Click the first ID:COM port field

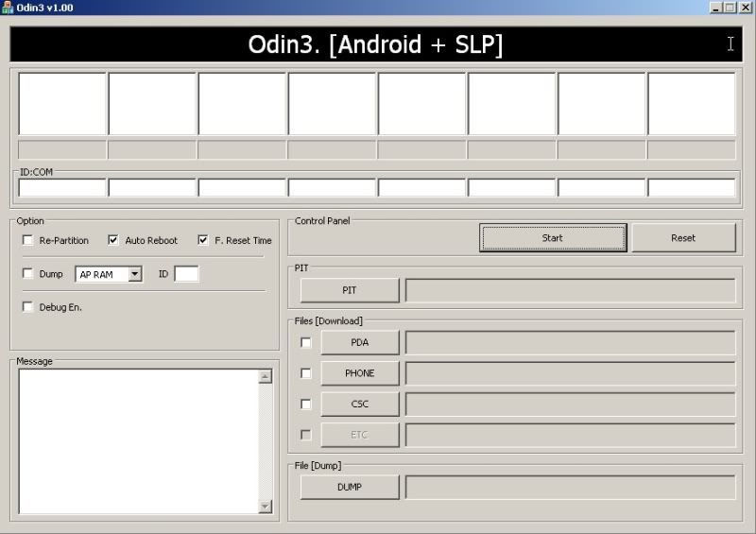click(62, 188)
